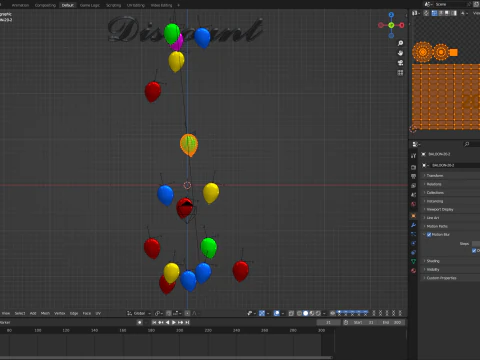The width and height of the screenshot is (480, 360).
Task: Open the Object Data green triangle tab
Action: click(414, 262)
